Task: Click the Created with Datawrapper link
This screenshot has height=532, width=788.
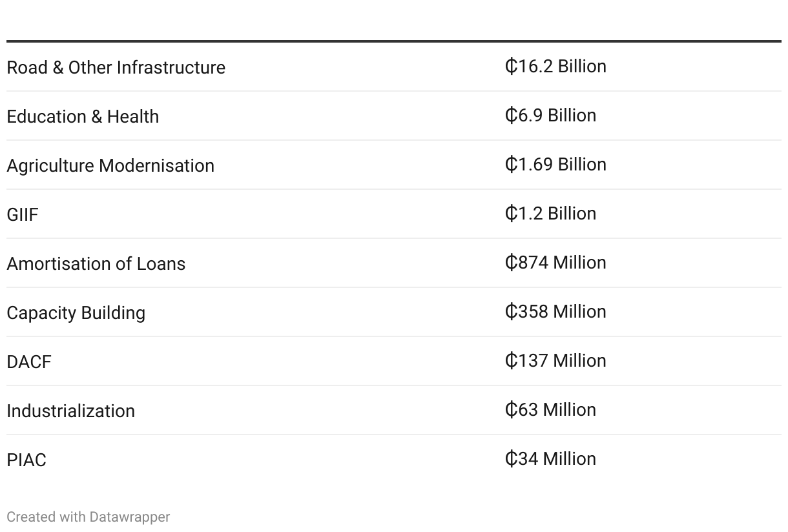Action: [88, 517]
